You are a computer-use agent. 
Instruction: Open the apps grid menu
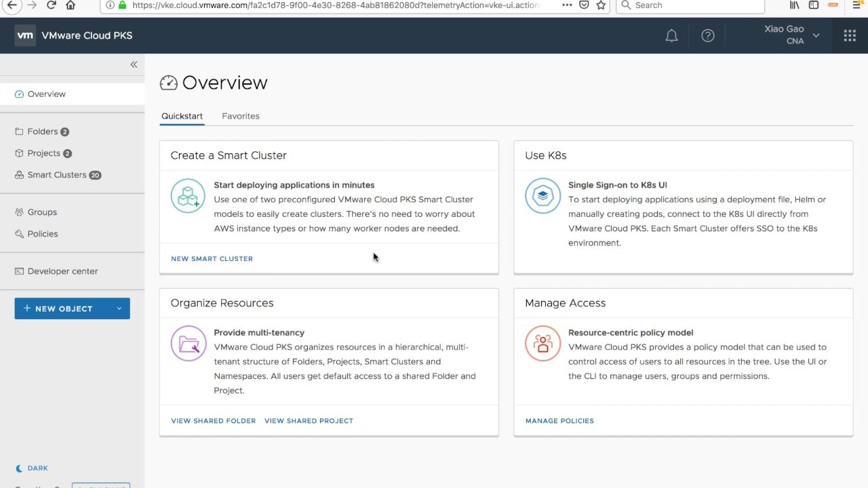850,36
